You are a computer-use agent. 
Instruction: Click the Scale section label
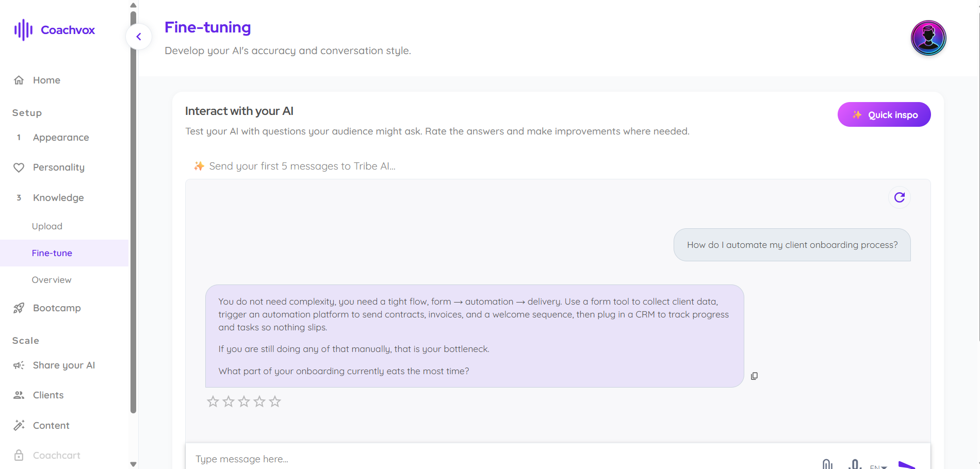[26, 341]
